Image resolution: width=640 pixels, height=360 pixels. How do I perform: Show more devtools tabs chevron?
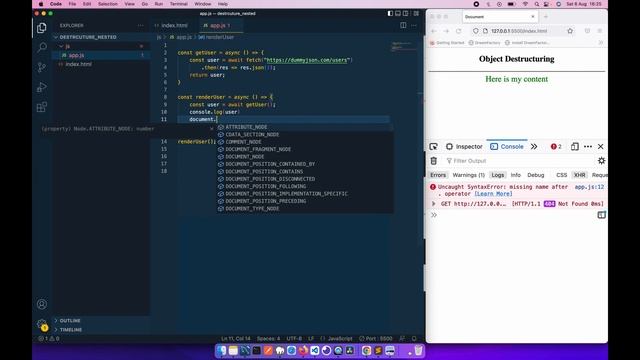[534, 147]
